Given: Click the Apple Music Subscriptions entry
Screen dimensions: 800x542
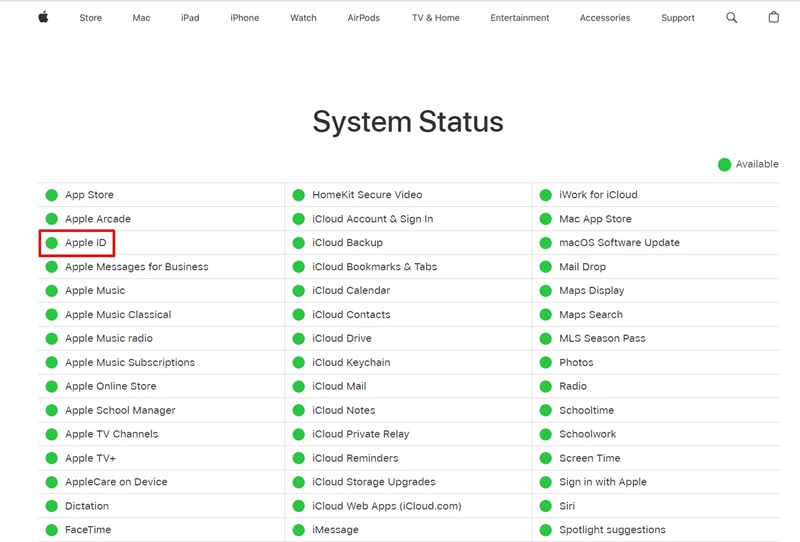Looking at the screenshot, I should [x=130, y=363].
